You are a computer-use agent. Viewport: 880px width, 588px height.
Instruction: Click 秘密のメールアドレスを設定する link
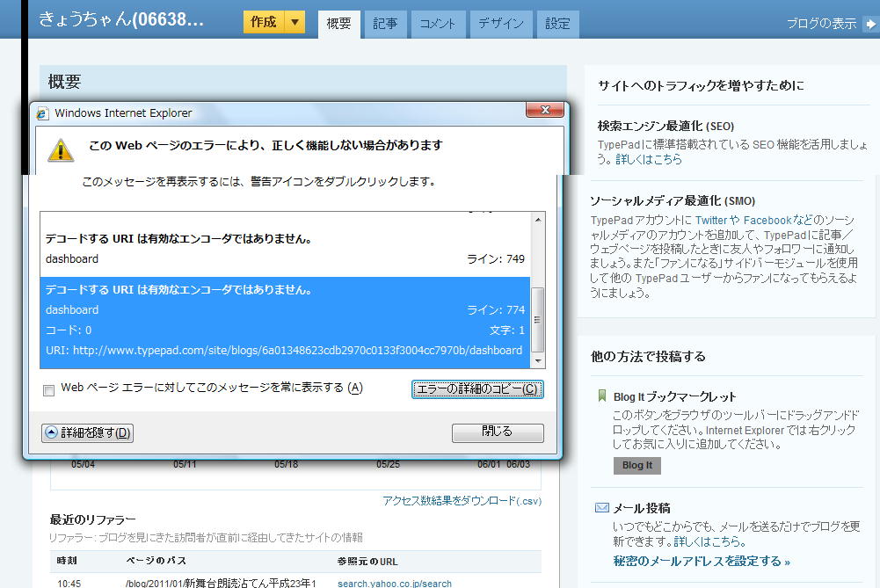702,561
